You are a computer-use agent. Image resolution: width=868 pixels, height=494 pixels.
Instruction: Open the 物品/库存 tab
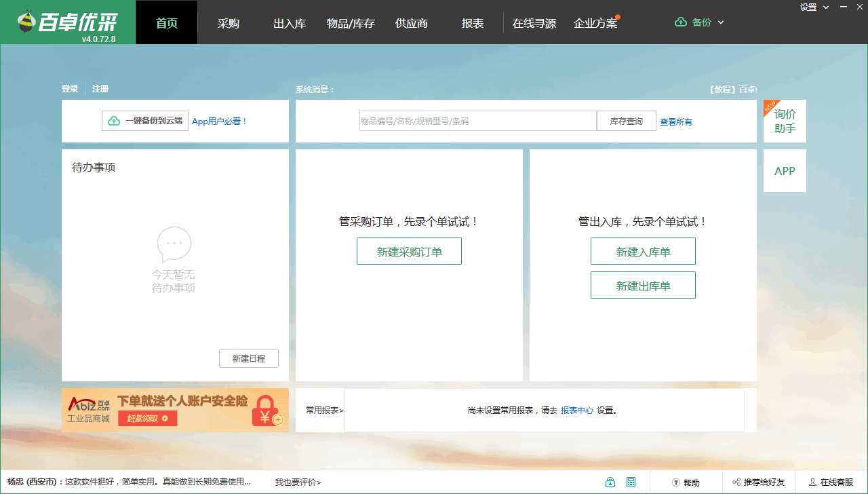351,23
